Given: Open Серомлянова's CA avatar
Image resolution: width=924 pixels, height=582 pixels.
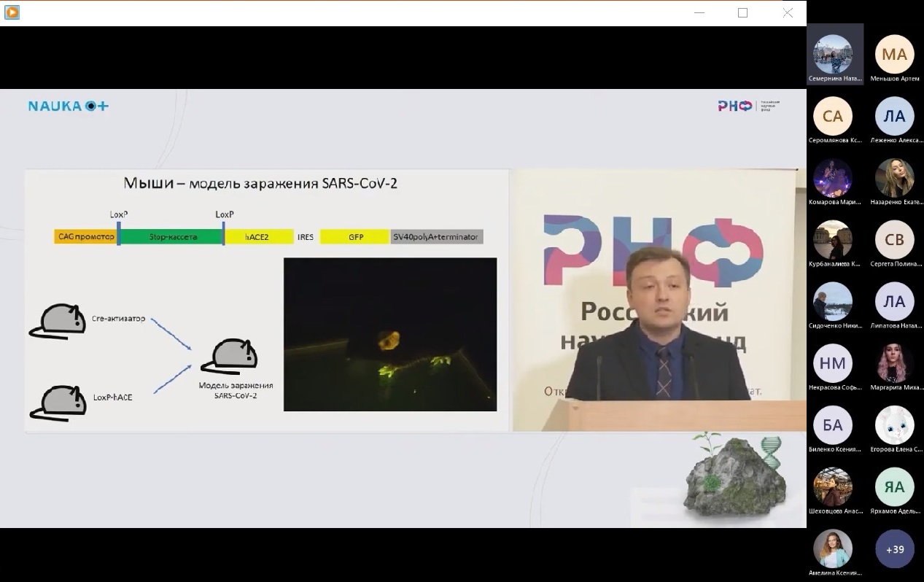Looking at the screenshot, I should (832, 116).
